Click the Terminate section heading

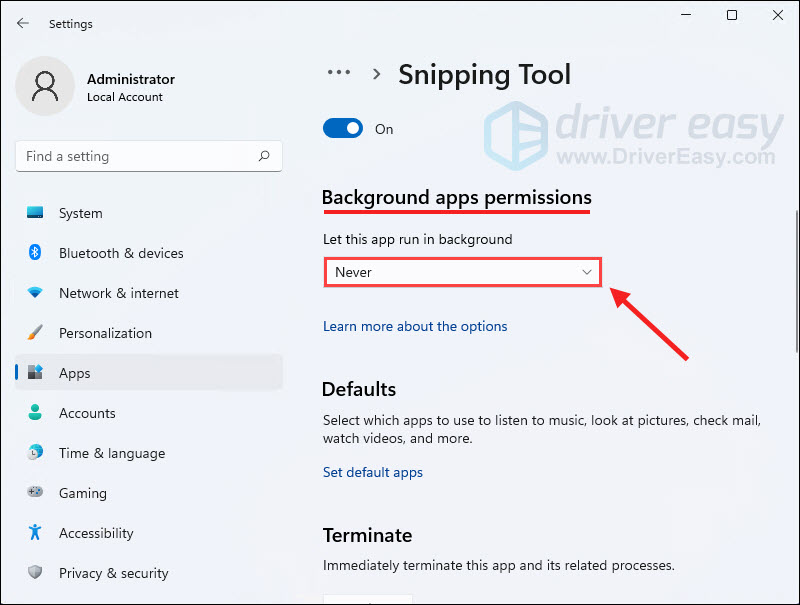(367, 535)
